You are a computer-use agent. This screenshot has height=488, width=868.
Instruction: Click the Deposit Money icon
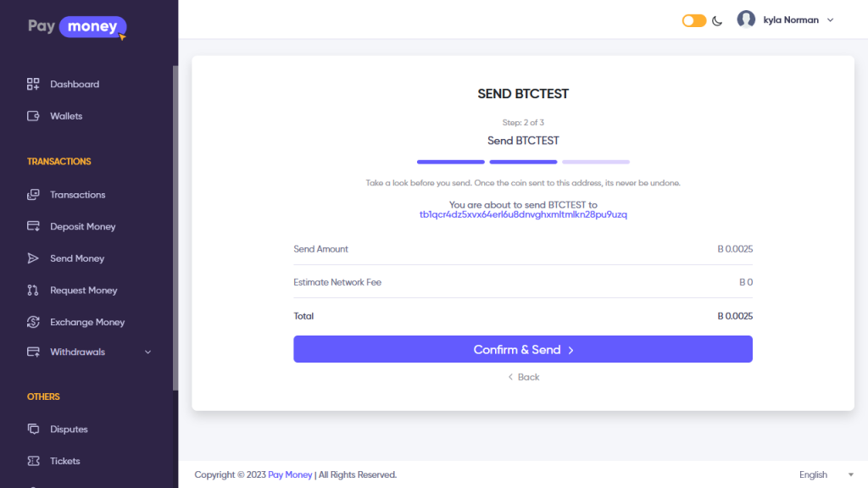click(33, 226)
